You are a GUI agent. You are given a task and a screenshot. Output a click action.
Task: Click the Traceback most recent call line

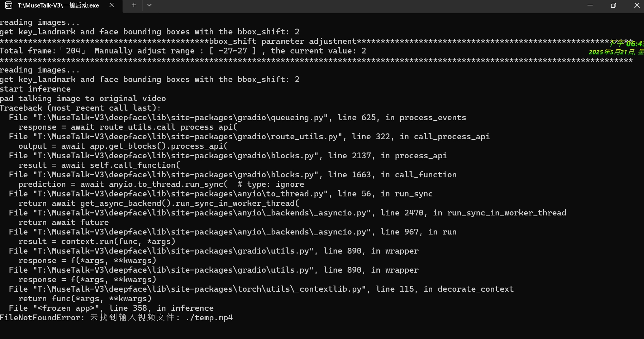80,108
